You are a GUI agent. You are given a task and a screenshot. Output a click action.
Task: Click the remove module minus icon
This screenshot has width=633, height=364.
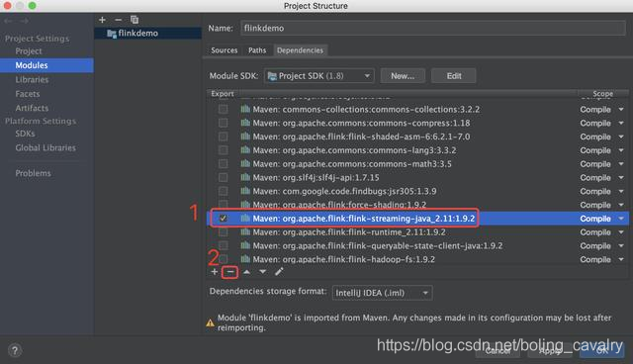(118, 20)
